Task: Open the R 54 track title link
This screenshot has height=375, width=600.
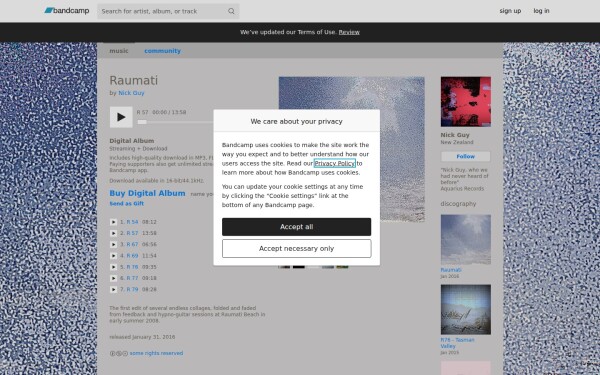Action: point(132,222)
